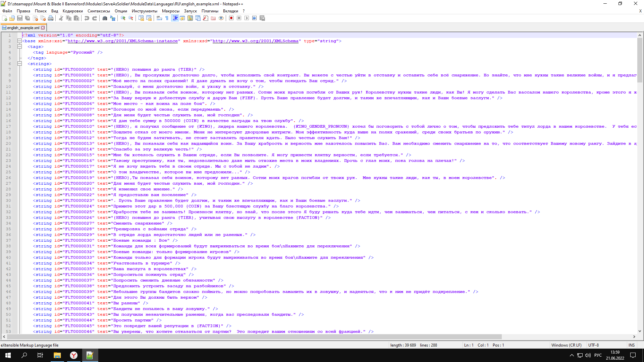Open File Explorer from taskbar
Image resolution: width=644 pixels, height=362 pixels.
[57, 355]
